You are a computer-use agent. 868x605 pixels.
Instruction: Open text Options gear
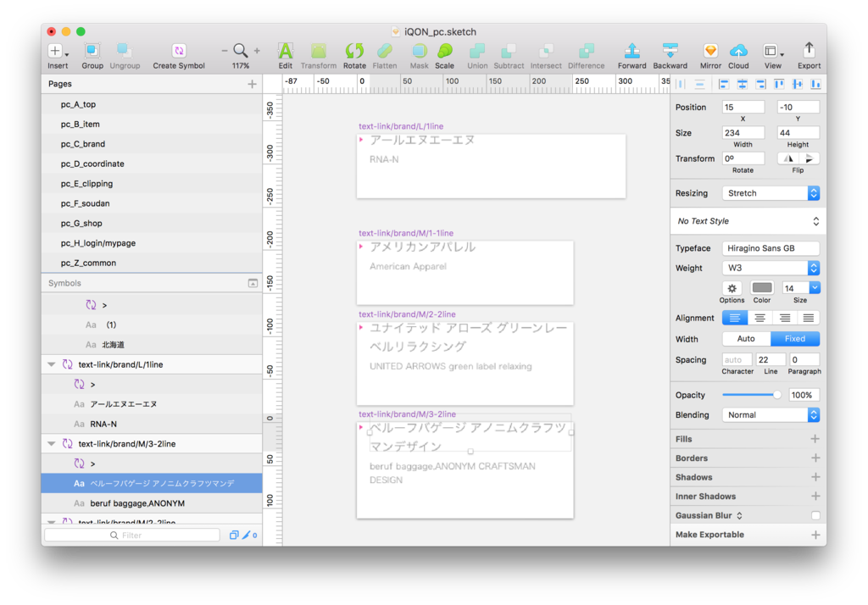pyautogui.click(x=732, y=288)
